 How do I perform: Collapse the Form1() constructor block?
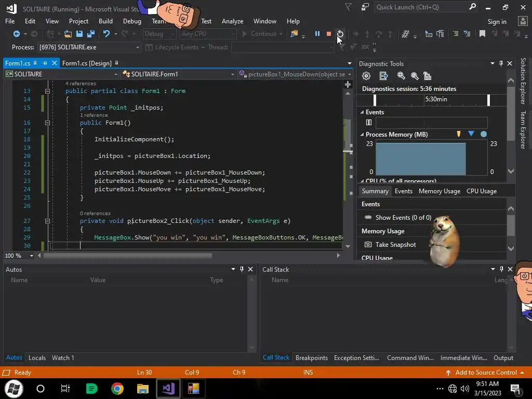tap(47, 123)
